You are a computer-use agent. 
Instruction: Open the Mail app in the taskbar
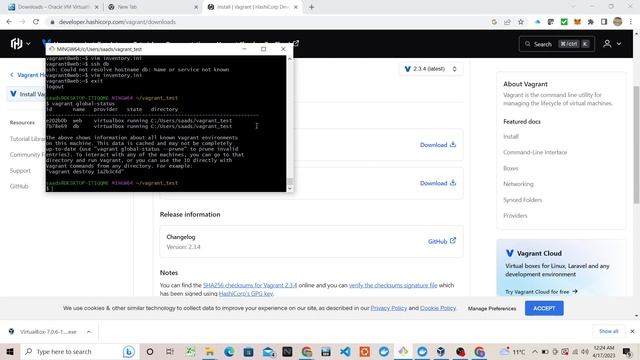(268, 351)
